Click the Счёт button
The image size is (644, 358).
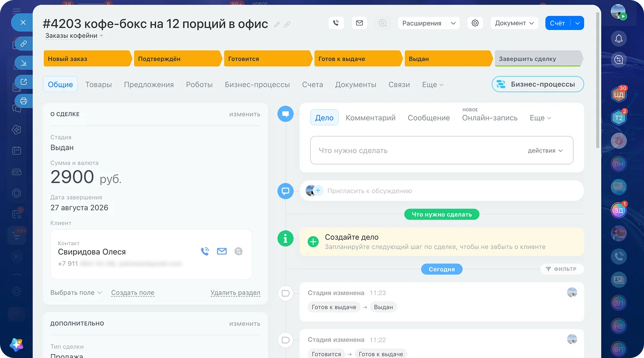(557, 23)
